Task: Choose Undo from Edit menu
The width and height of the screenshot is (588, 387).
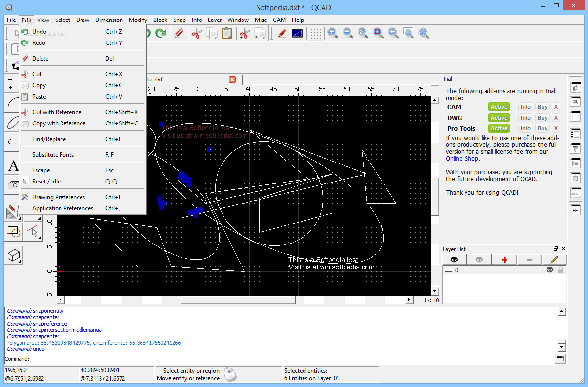Action: pyautogui.click(x=83, y=32)
